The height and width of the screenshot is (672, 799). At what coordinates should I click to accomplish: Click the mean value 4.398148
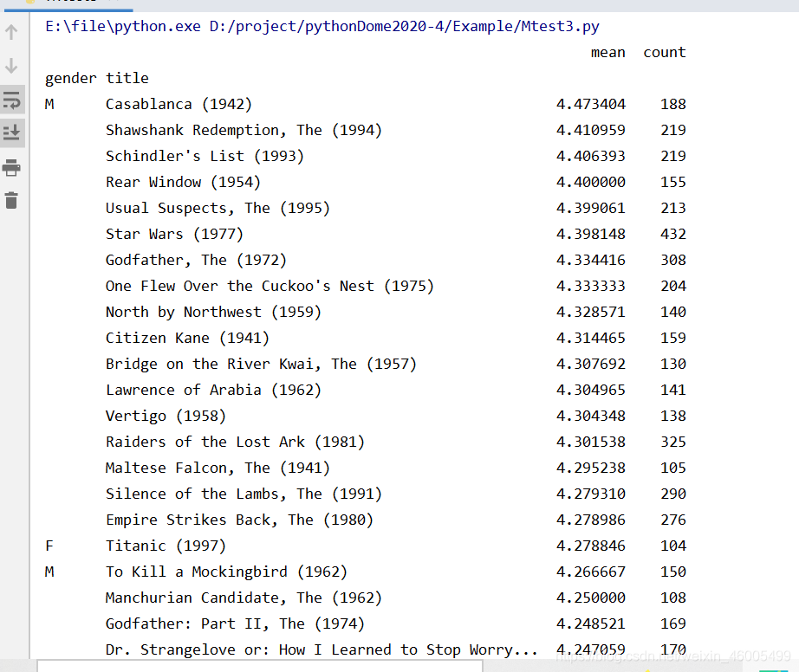(x=591, y=234)
